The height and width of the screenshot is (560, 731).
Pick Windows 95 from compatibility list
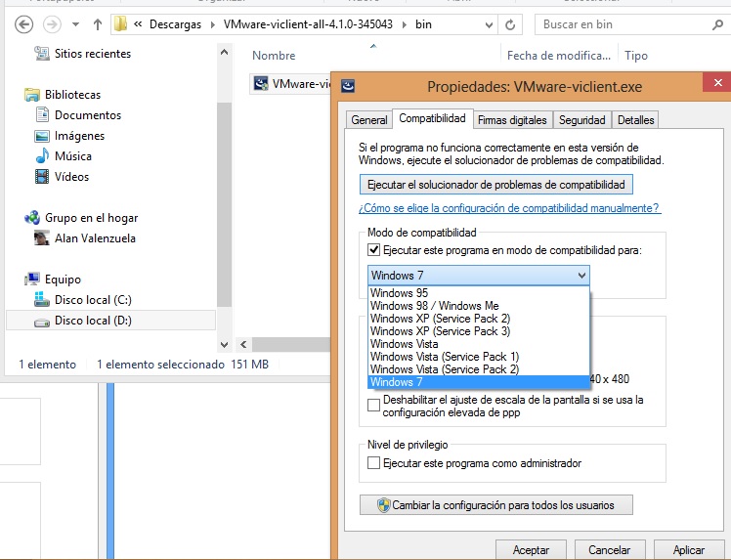pyautogui.click(x=399, y=293)
